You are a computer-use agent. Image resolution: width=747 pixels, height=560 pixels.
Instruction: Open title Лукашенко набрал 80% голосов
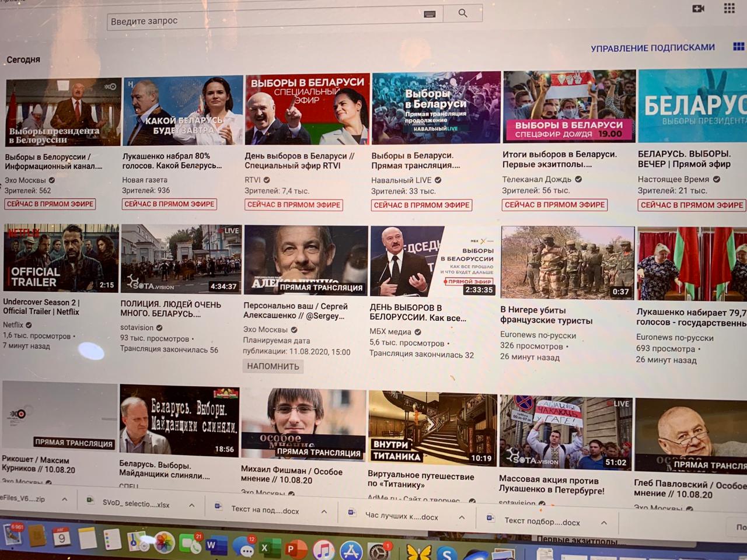pos(172,160)
